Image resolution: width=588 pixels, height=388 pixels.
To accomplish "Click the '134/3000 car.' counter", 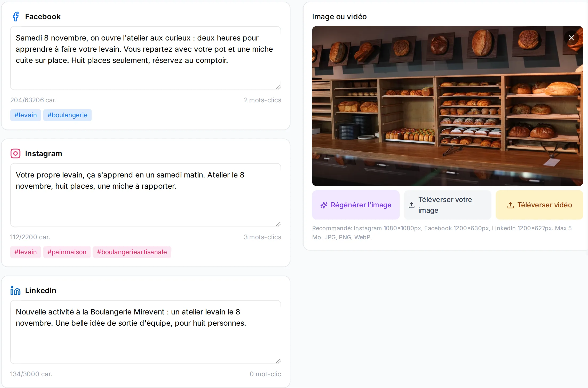I will 31,374.
